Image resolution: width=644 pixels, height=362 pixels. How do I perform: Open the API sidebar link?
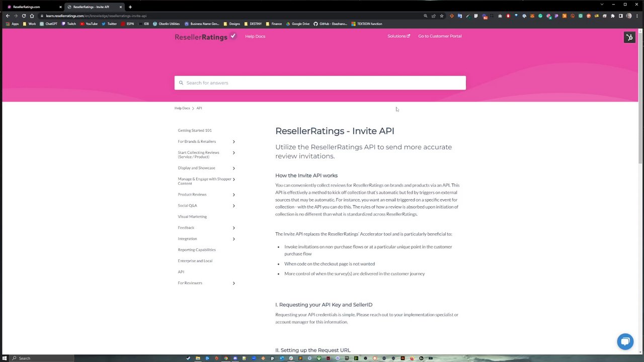tap(181, 272)
